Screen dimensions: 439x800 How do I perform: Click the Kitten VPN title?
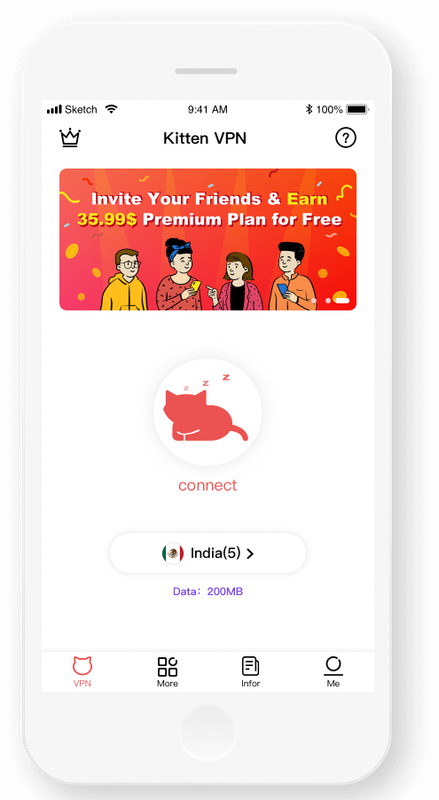(x=205, y=138)
